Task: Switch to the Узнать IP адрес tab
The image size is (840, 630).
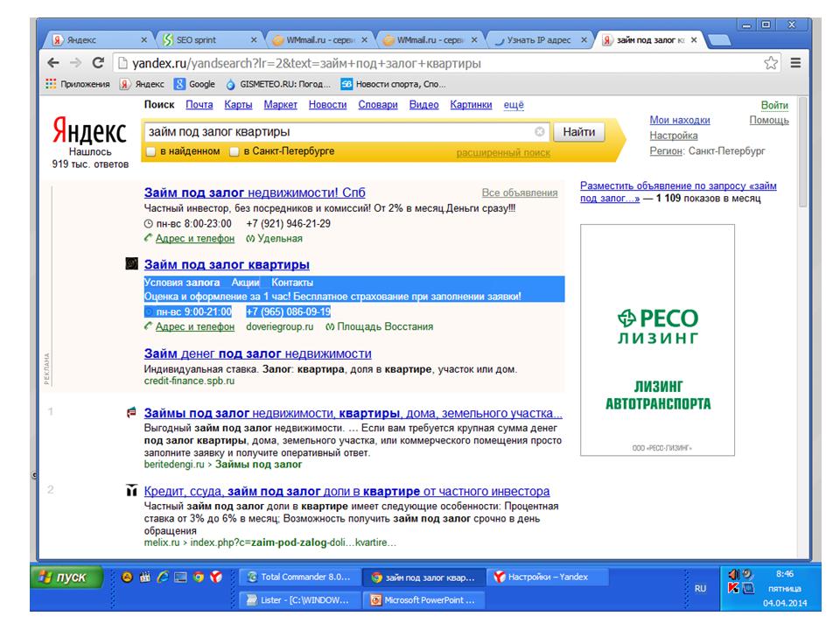Action: (x=541, y=39)
